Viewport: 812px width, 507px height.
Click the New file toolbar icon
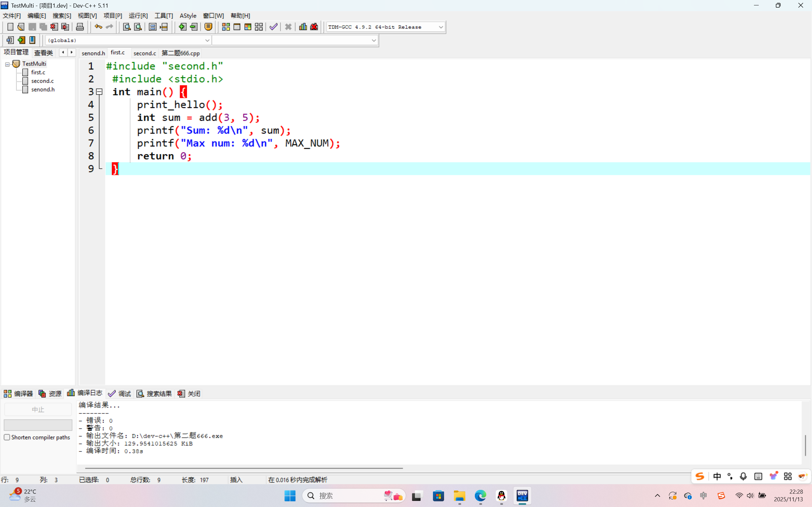(10, 27)
